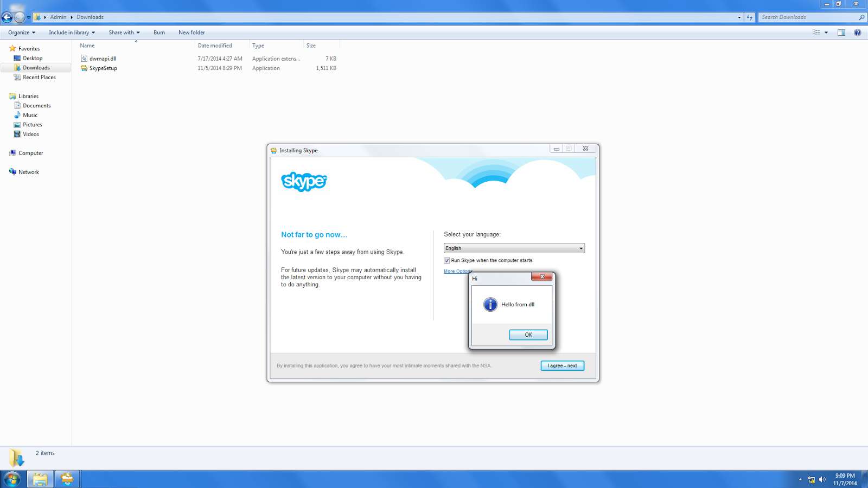Image resolution: width=868 pixels, height=488 pixels.
Task: Toggle Run Skype when computer starts checkbox
Action: pyautogui.click(x=446, y=261)
